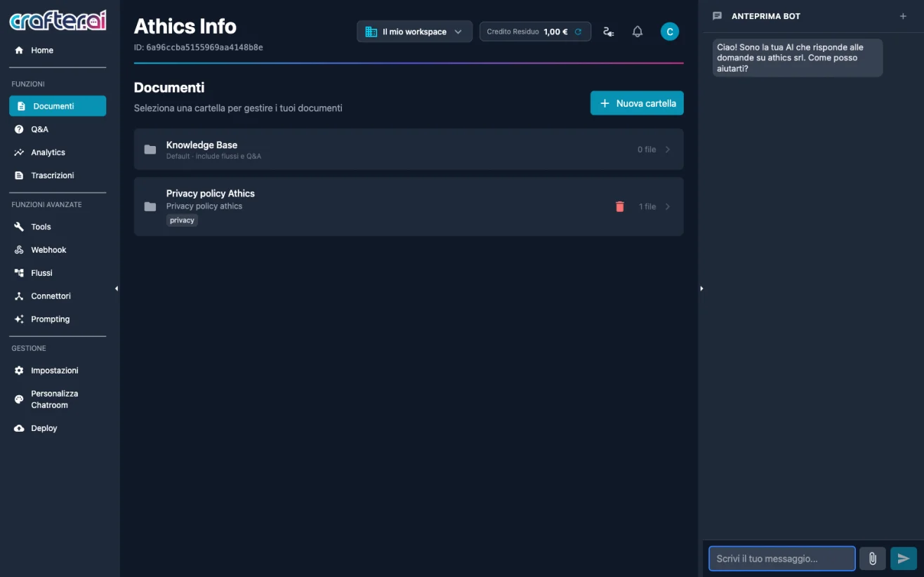Click the Athics Info title
Screen dimensions: 924x577
(185, 26)
